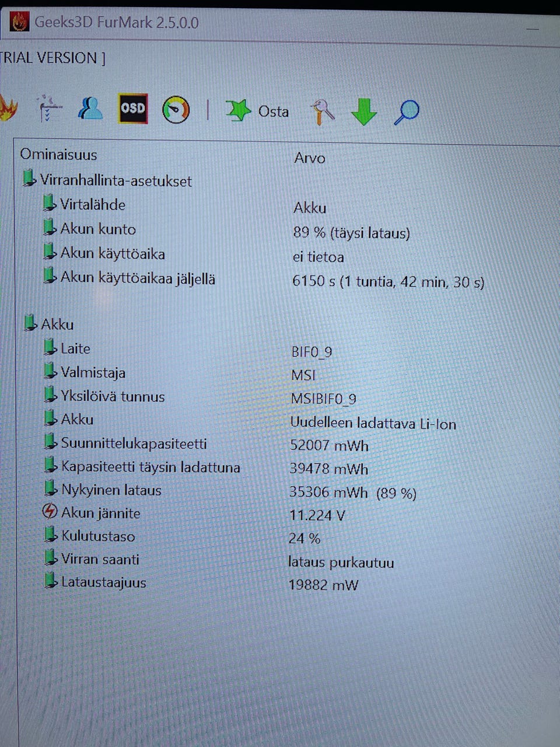Click the battery icon beside Lataustaajuus
The height and width of the screenshot is (747, 560).
click(x=51, y=580)
